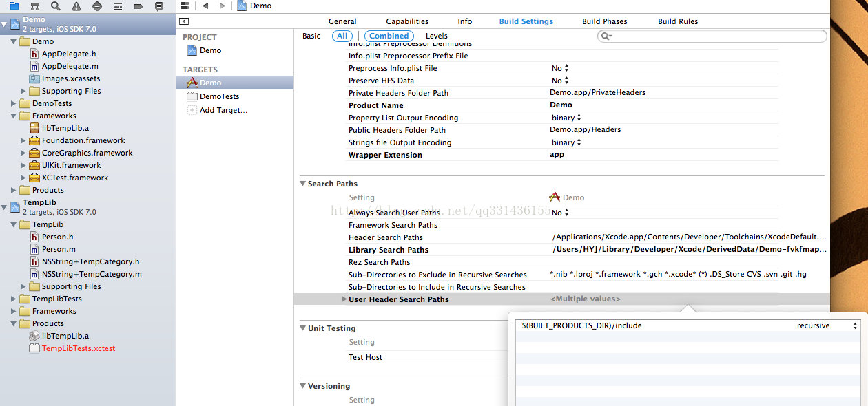Screen dimensions: 868x406
Task: Focus the build settings search field
Action: [712, 36]
